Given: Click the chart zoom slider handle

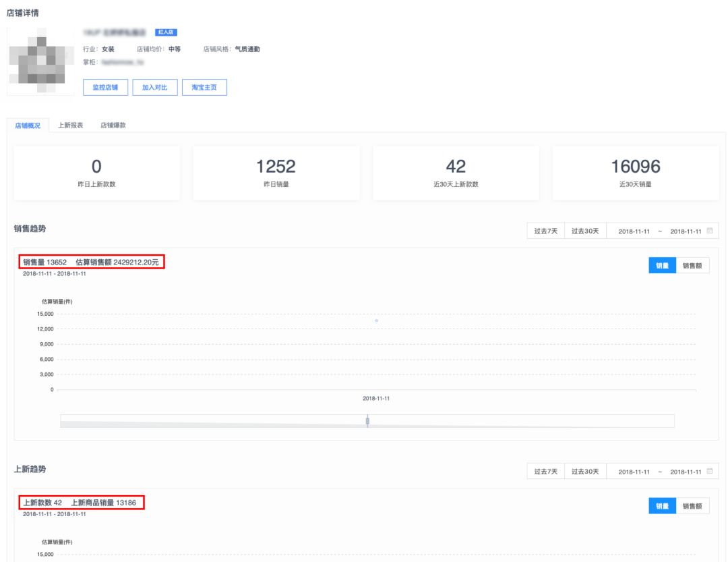Looking at the screenshot, I should click(368, 421).
